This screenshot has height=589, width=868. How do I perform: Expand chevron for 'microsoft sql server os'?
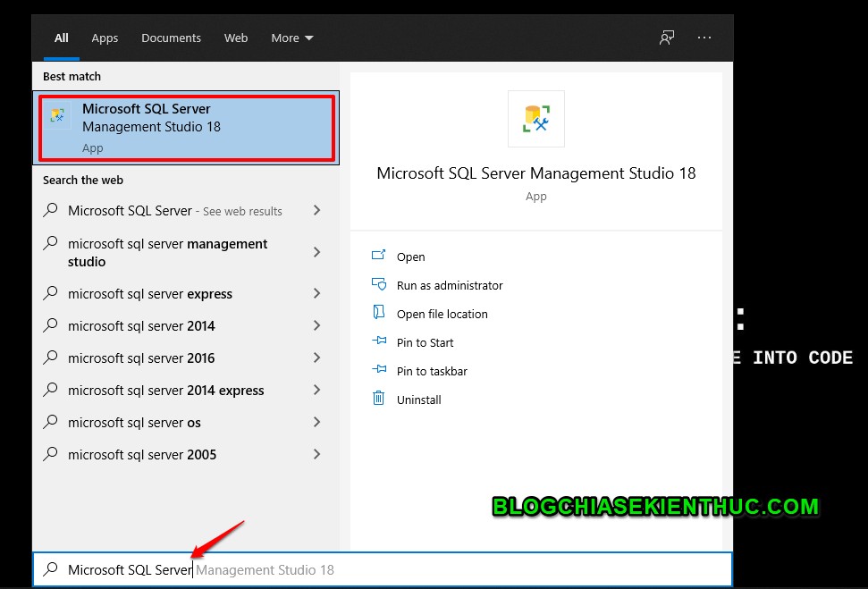tap(316, 421)
